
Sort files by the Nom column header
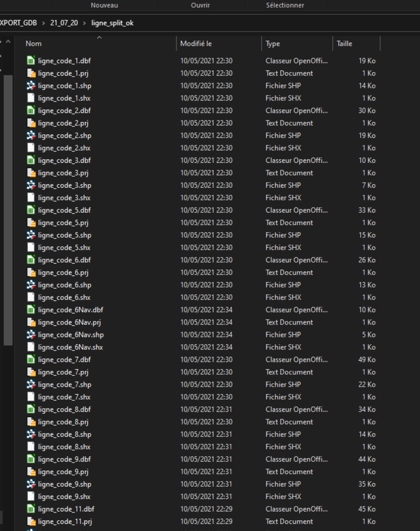[33, 44]
